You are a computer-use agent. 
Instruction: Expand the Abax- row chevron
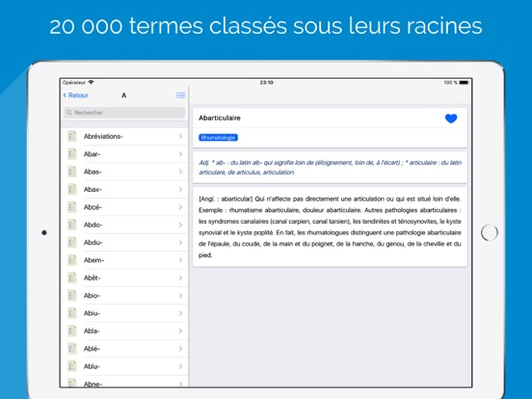tap(180, 189)
